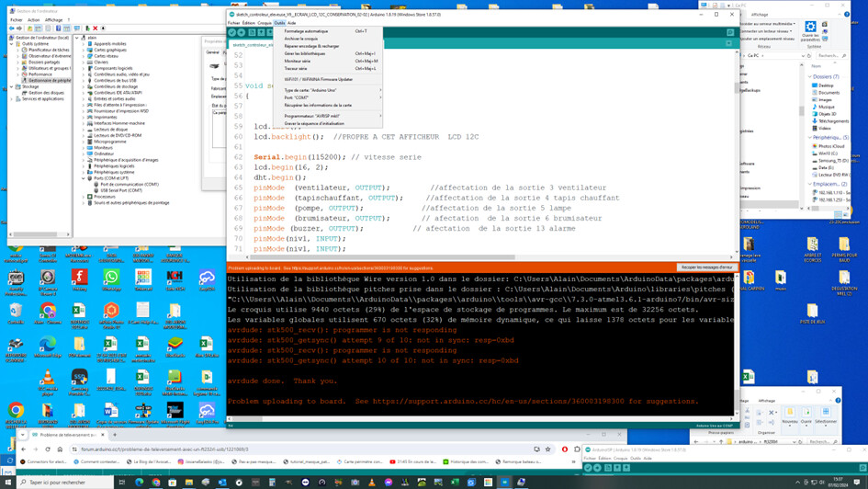Collapse Ports (COM et LPT) node
Viewport: 868px width, 489px height.
tap(84, 178)
